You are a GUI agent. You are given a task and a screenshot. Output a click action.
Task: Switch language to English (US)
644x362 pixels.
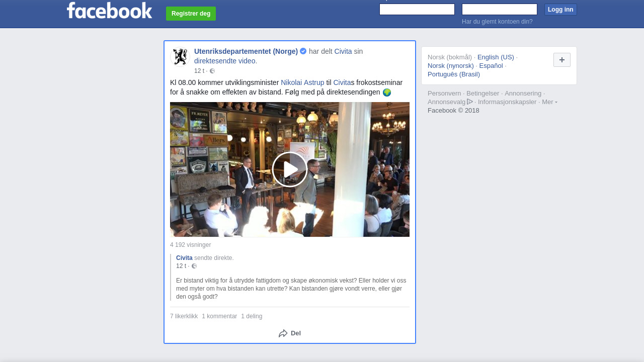click(496, 57)
